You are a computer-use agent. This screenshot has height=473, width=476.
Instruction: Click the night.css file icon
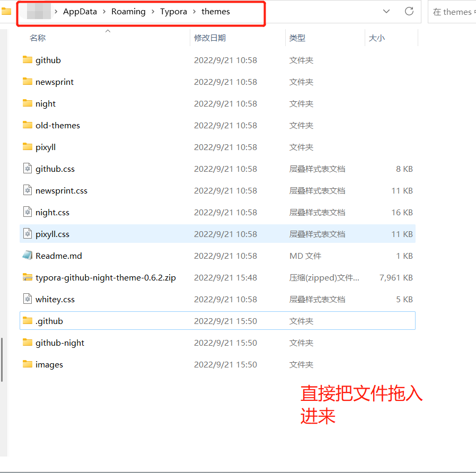point(28,212)
